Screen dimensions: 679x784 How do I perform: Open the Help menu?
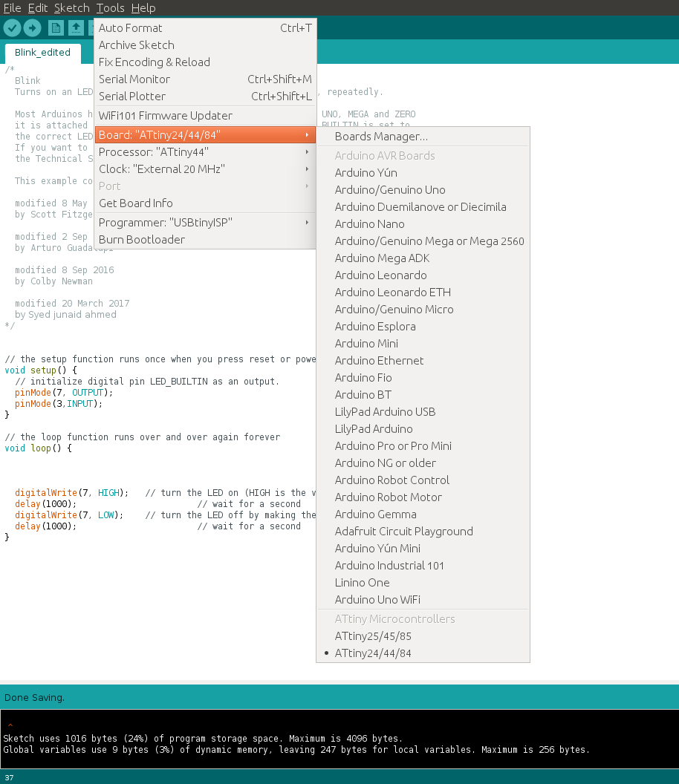143,8
